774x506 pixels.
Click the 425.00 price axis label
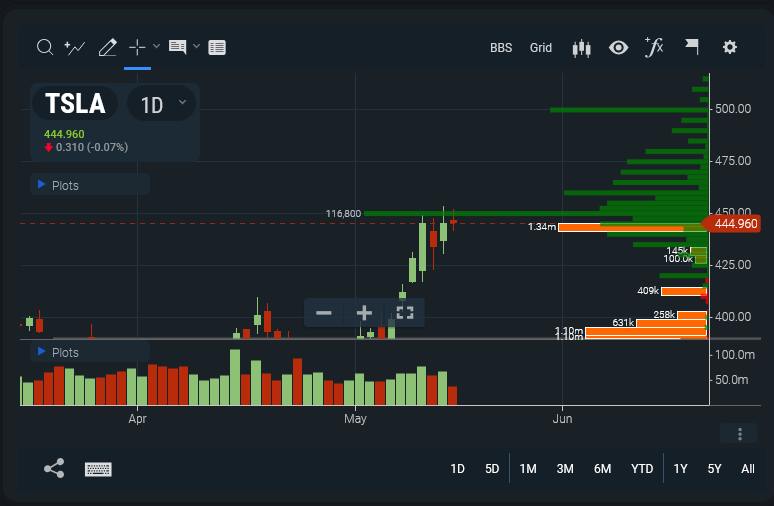pyautogui.click(x=733, y=265)
